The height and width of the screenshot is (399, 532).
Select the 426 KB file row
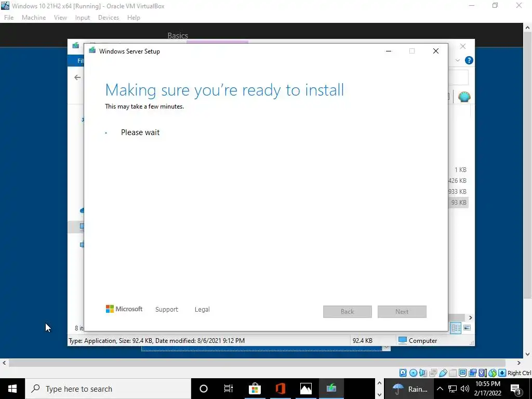click(x=458, y=180)
